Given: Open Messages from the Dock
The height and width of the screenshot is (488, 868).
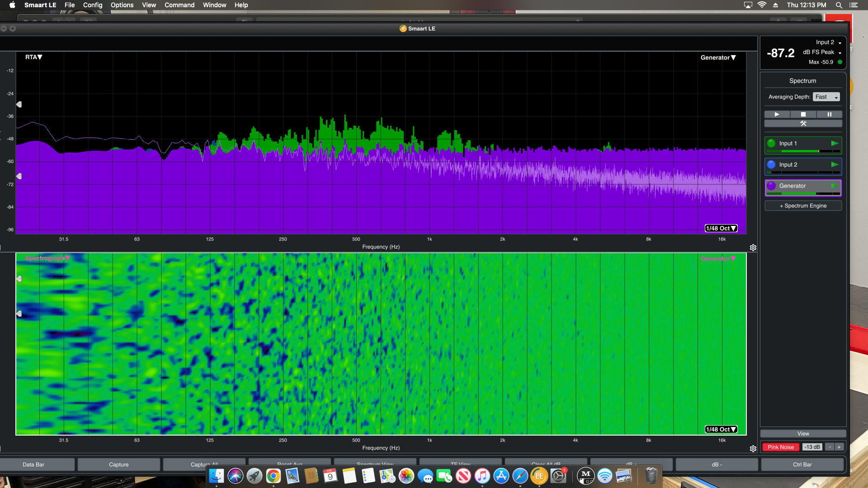Looking at the screenshot, I should tap(425, 475).
